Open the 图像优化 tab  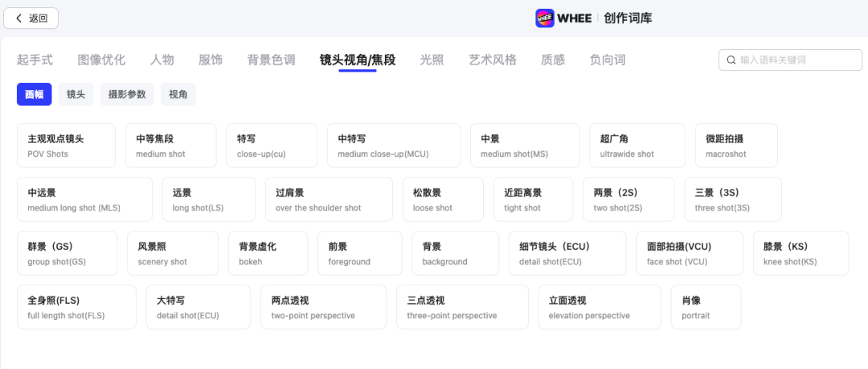coord(101,59)
